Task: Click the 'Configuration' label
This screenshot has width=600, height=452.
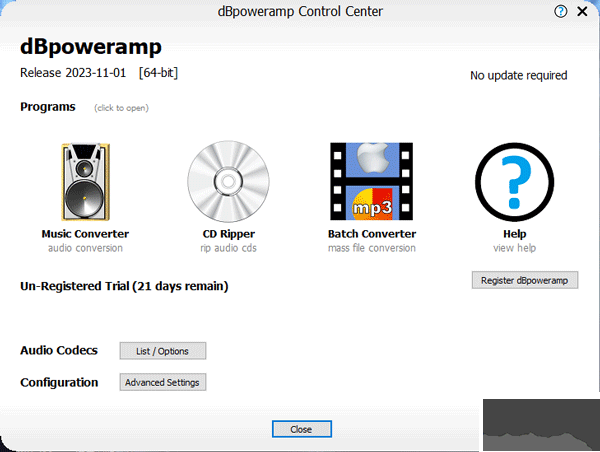Action: pyautogui.click(x=59, y=382)
